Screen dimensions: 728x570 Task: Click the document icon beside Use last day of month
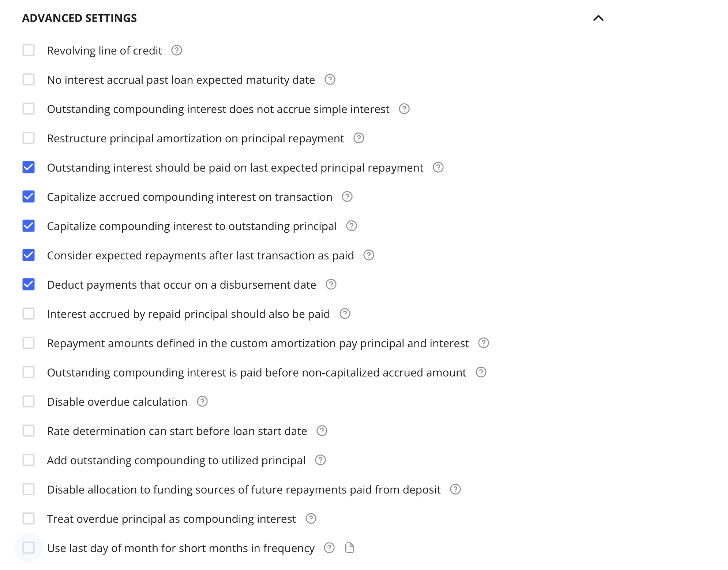(350, 548)
